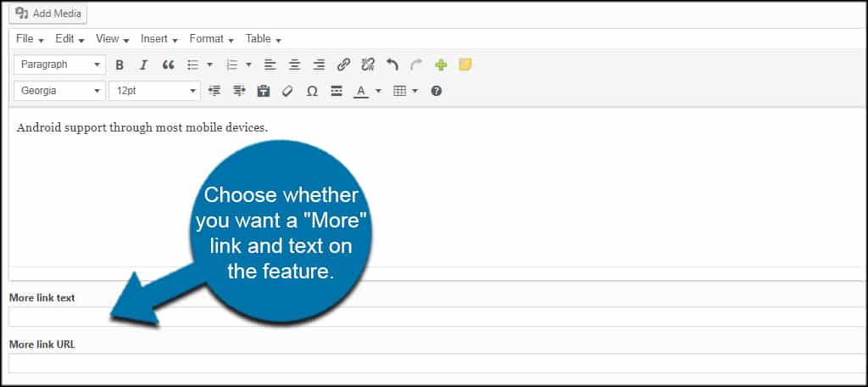This screenshot has height=387, width=868.
Task: Open the Edit menu
Action: click(70, 39)
